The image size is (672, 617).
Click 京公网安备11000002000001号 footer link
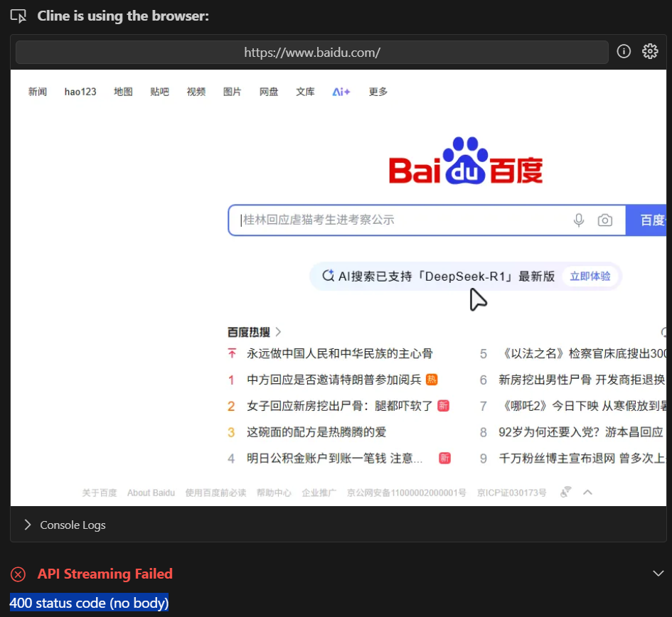click(x=406, y=493)
